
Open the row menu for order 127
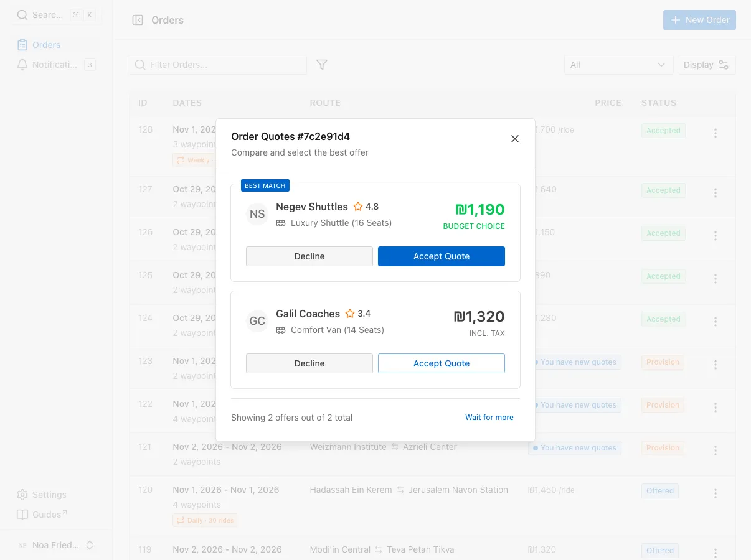tap(716, 193)
